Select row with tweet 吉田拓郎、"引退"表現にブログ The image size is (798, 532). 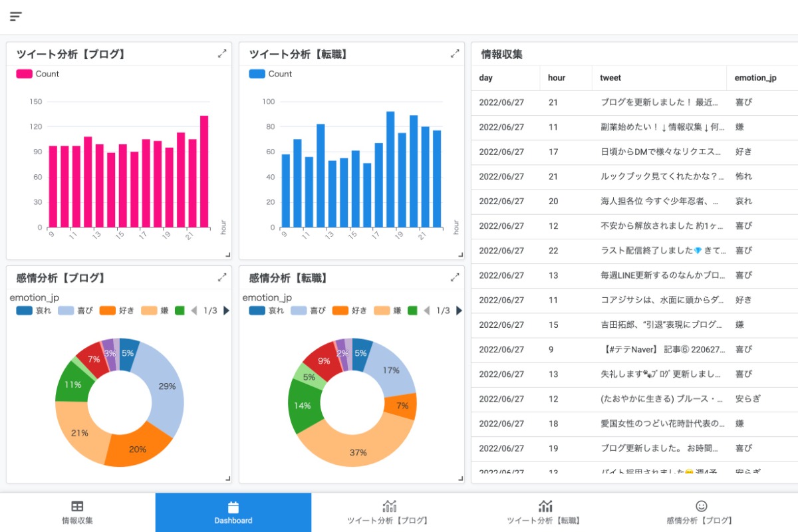coord(634,325)
